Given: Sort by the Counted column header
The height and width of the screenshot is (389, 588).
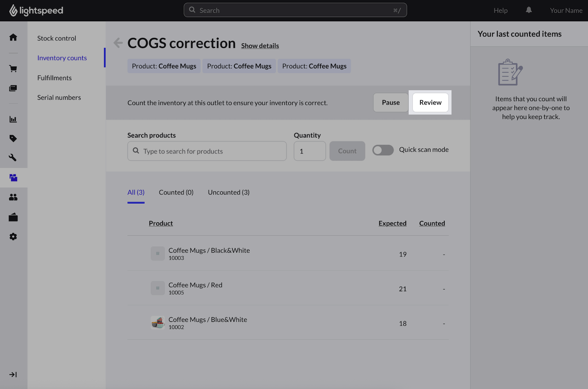Looking at the screenshot, I should tap(432, 223).
